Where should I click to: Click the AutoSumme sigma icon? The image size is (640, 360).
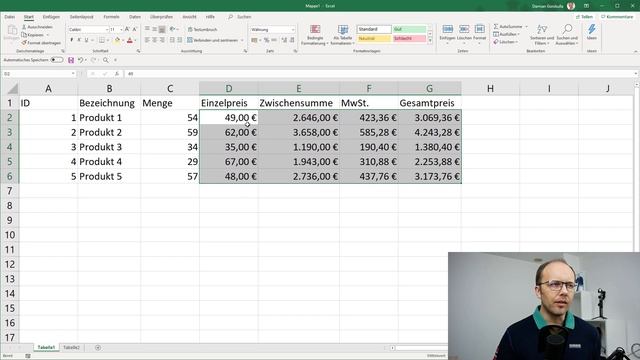click(x=496, y=27)
